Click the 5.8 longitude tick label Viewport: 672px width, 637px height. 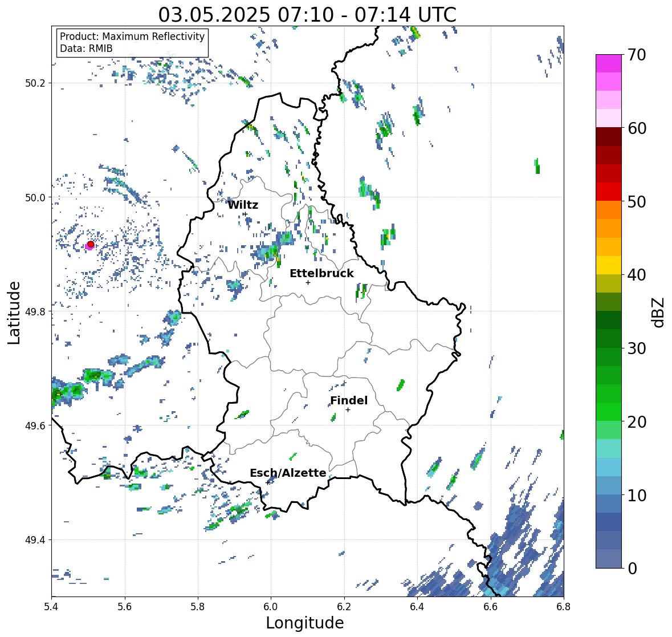[198, 607]
